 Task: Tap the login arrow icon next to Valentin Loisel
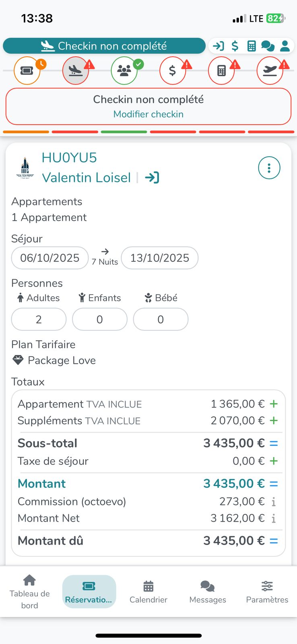tap(152, 178)
